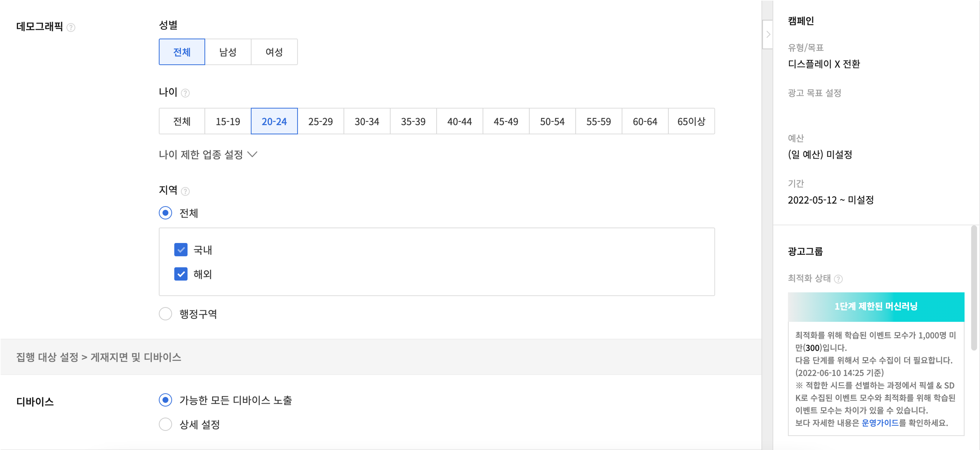Click the (일 예산) 미설정 budget text
The height and width of the screenshot is (450, 980).
tap(820, 154)
